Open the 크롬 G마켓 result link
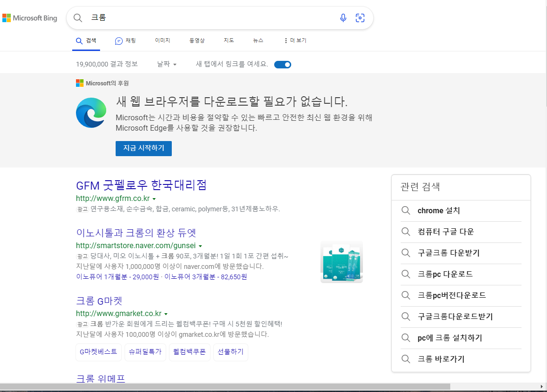The height and width of the screenshot is (392, 547). (x=99, y=300)
